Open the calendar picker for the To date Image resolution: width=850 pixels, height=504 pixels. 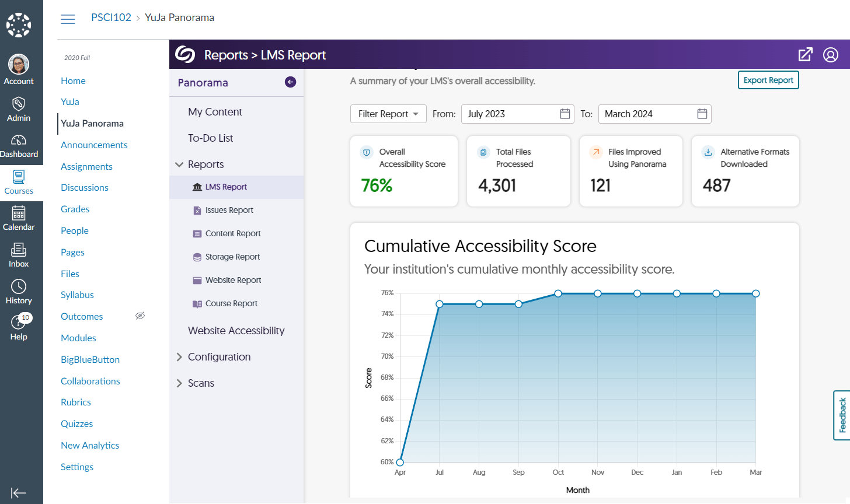tap(701, 114)
